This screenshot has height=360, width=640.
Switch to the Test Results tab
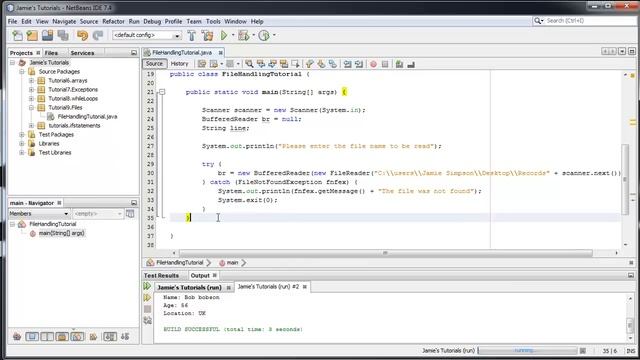coord(161,276)
